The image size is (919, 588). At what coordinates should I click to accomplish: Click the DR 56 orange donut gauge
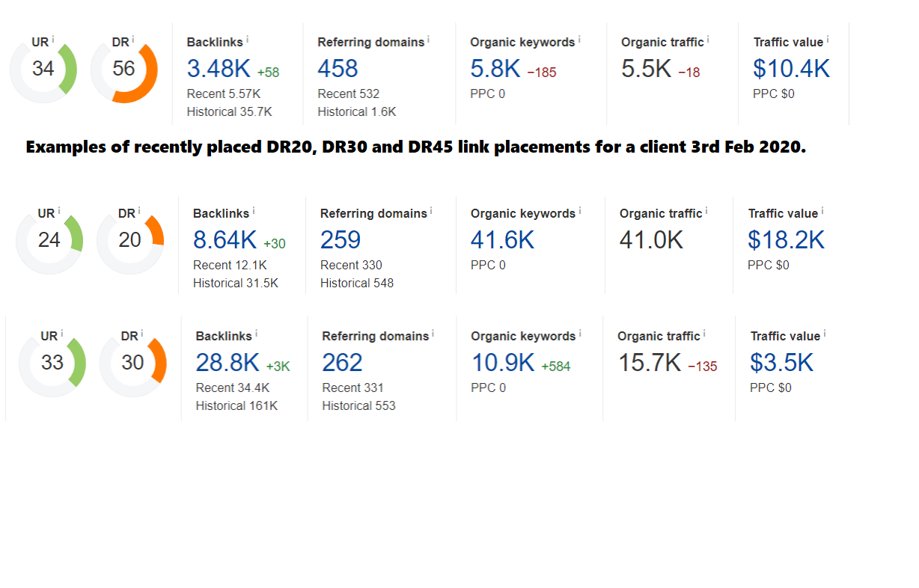coord(124,70)
